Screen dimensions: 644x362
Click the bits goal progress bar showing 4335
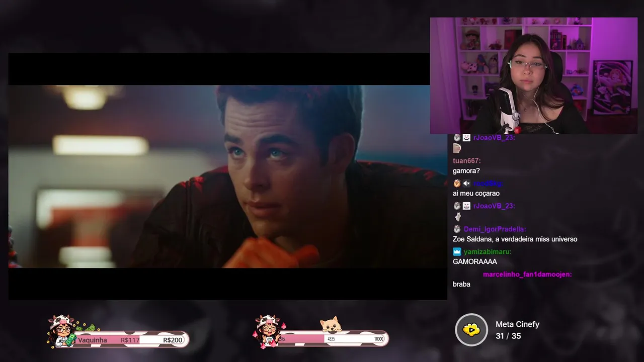(332, 339)
